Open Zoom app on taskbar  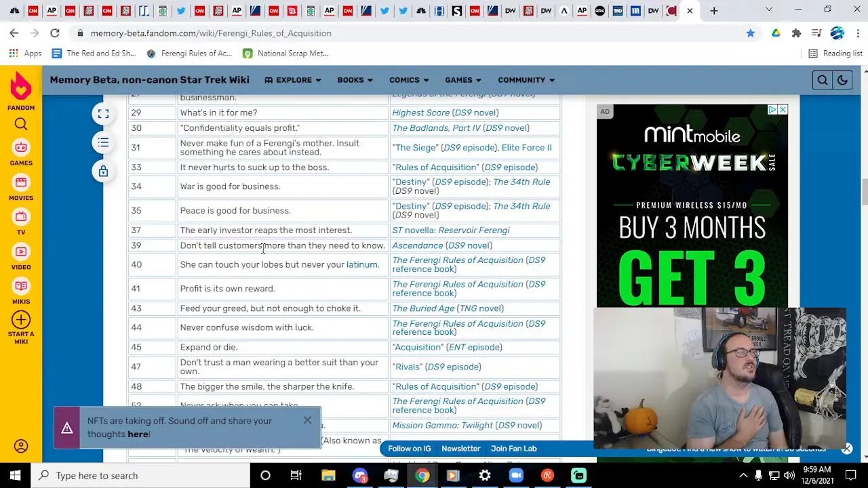click(516, 476)
